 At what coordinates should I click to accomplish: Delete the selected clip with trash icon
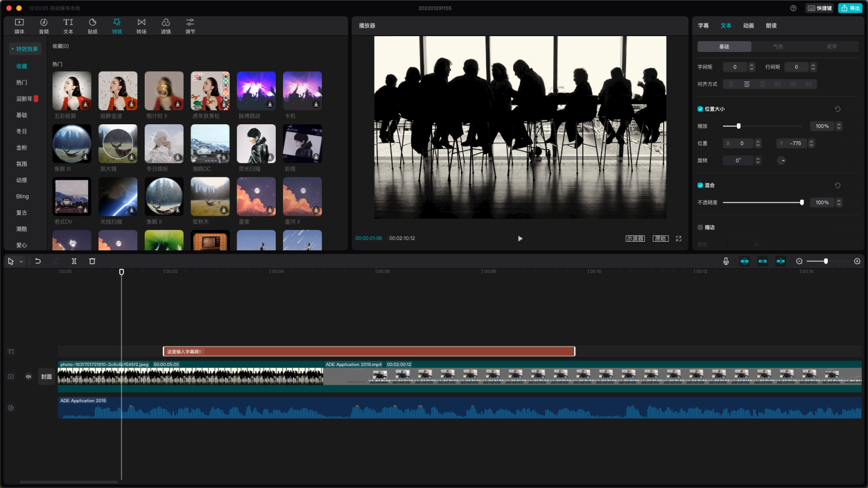92,261
